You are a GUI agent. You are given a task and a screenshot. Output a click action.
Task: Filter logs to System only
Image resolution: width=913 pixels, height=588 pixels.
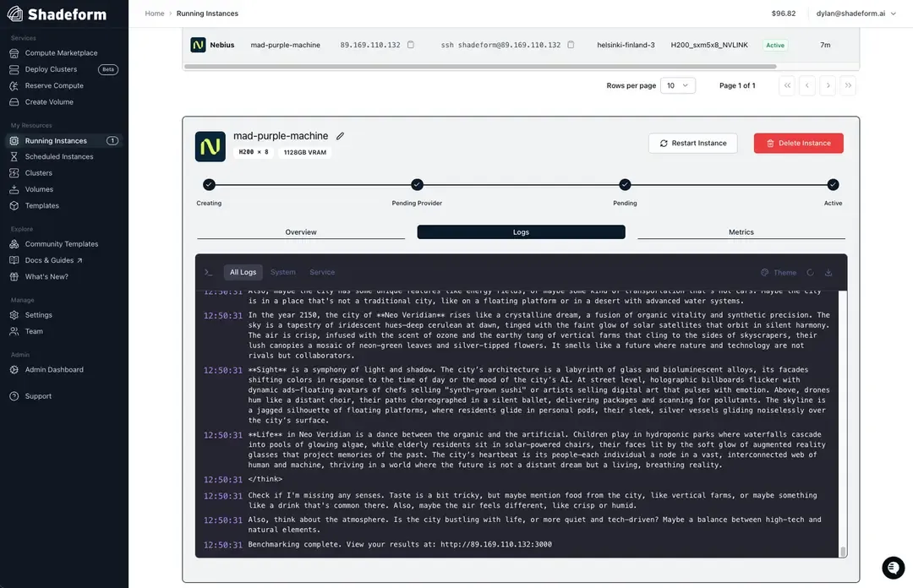(x=283, y=272)
